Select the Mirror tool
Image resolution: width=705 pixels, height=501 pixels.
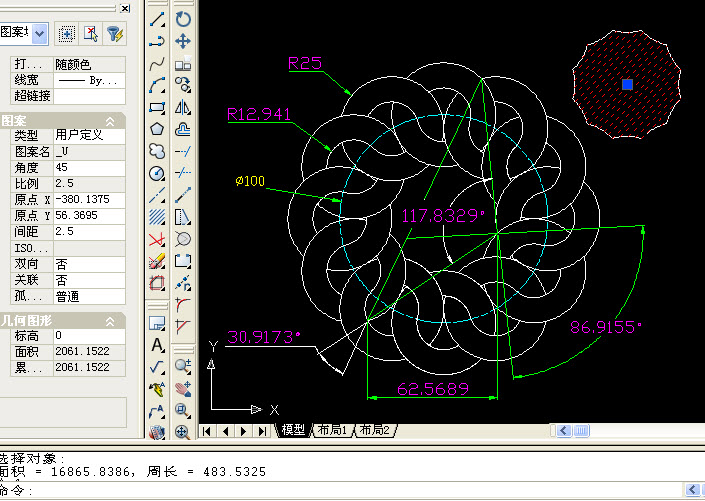183,107
